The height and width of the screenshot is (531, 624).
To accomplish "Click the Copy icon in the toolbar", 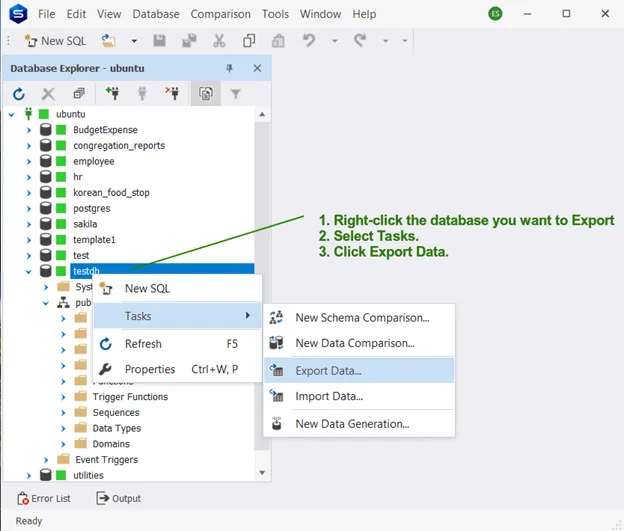I will [249, 41].
